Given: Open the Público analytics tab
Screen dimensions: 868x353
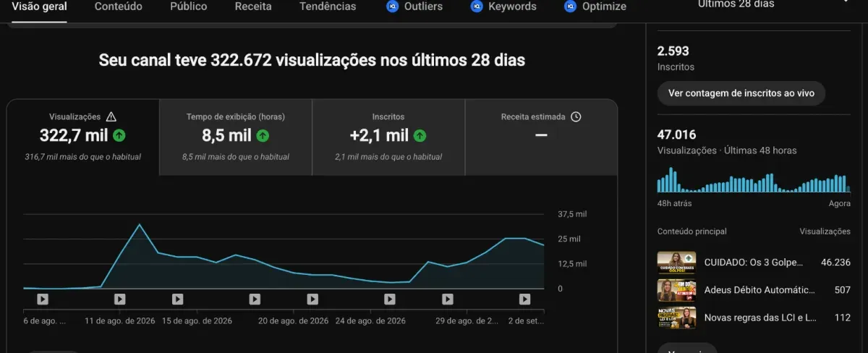Looking at the screenshot, I should (188, 7).
